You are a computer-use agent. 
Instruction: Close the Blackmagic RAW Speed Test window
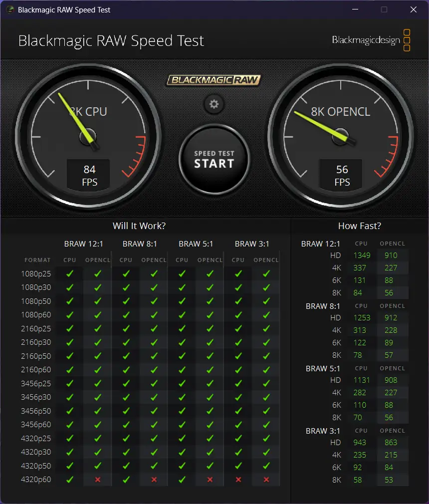tap(414, 9)
